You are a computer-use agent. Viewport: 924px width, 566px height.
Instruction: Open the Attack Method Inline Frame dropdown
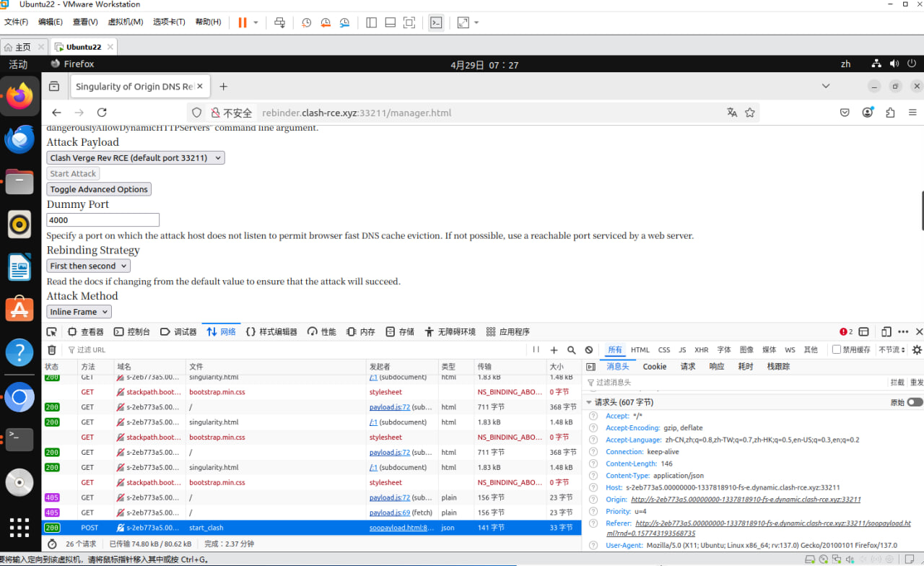(79, 312)
